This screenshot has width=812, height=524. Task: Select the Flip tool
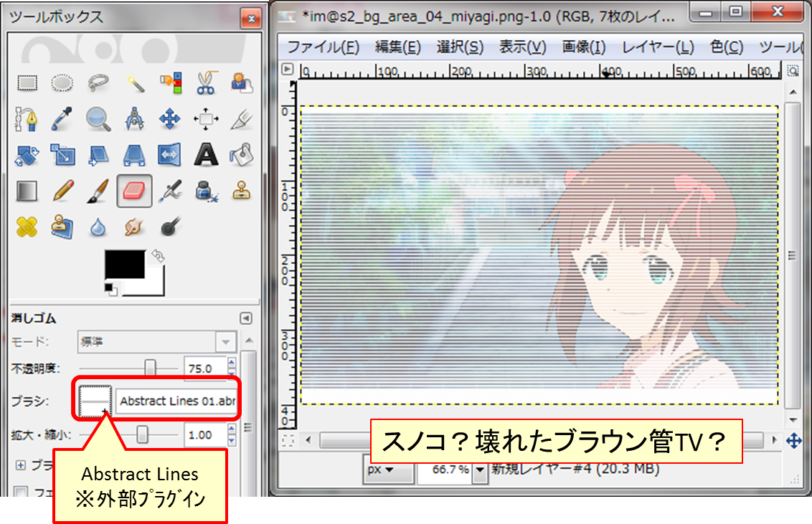(x=170, y=155)
